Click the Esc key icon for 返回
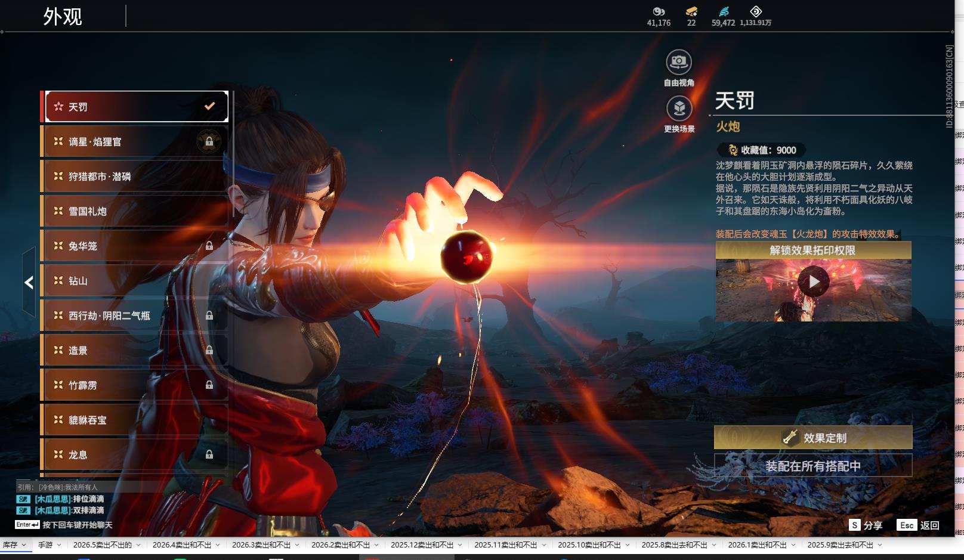Image resolution: width=964 pixels, height=560 pixels. tap(907, 525)
